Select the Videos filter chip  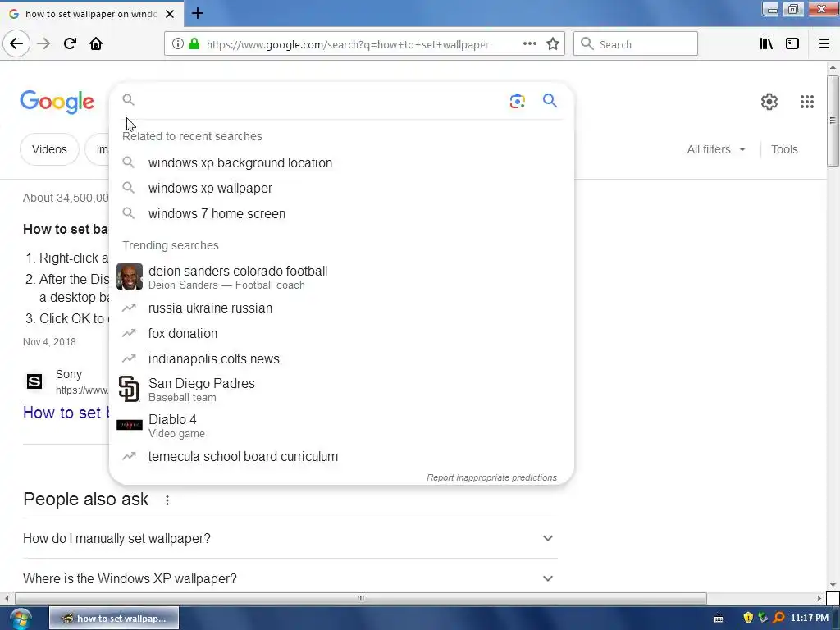pos(49,149)
